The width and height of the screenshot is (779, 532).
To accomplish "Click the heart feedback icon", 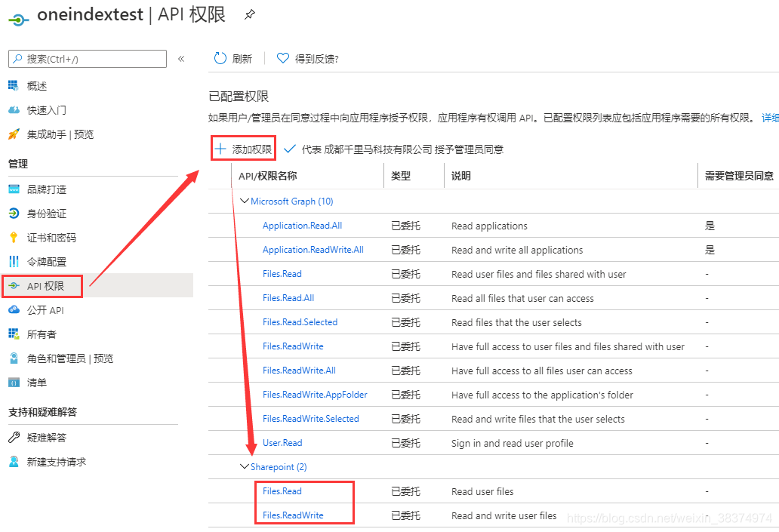I will pyautogui.click(x=282, y=58).
